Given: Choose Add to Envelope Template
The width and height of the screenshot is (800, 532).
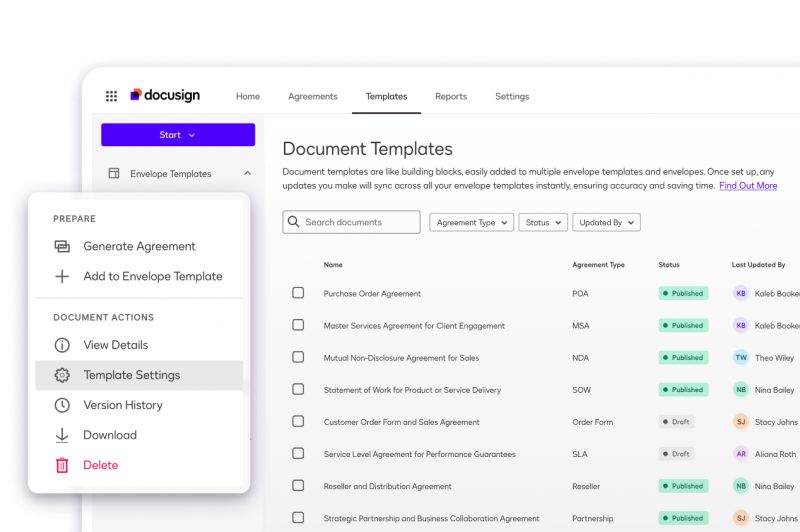Looking at the screenshot, I should (139, 276).
